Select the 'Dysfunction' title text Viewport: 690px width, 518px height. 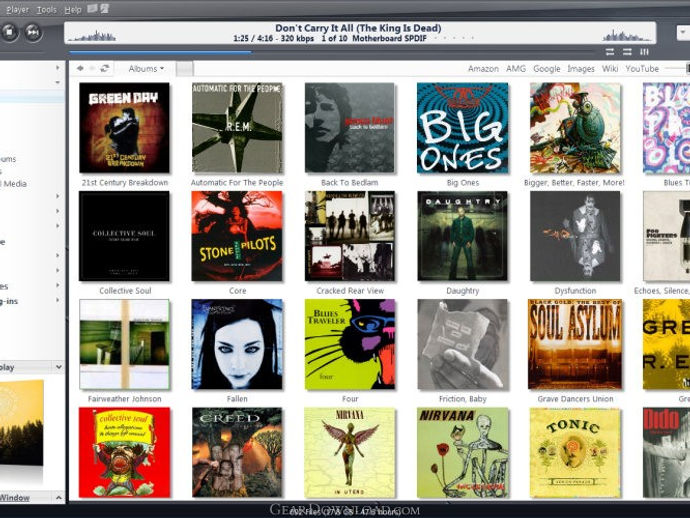pos(575,290)
